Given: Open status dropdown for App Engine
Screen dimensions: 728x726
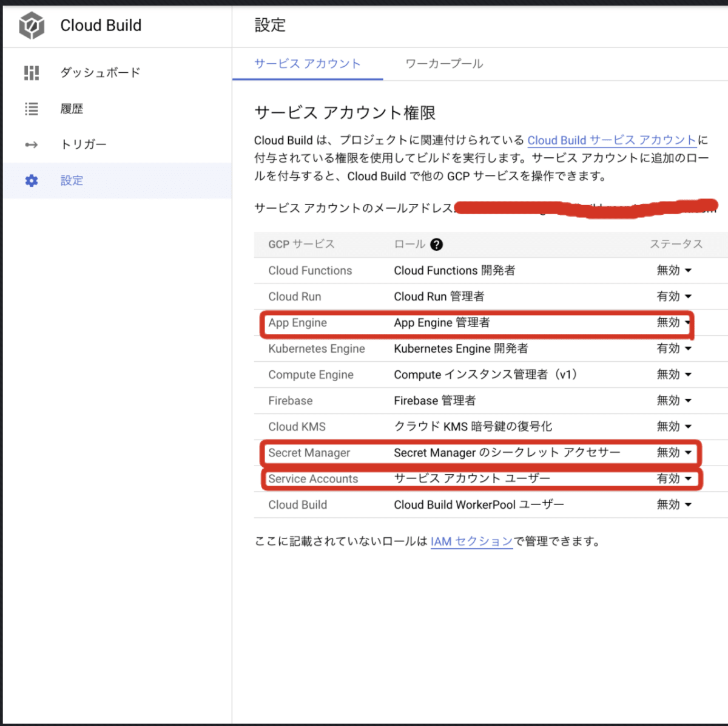Looking at the screenshot, I should [x=674, y=322].
